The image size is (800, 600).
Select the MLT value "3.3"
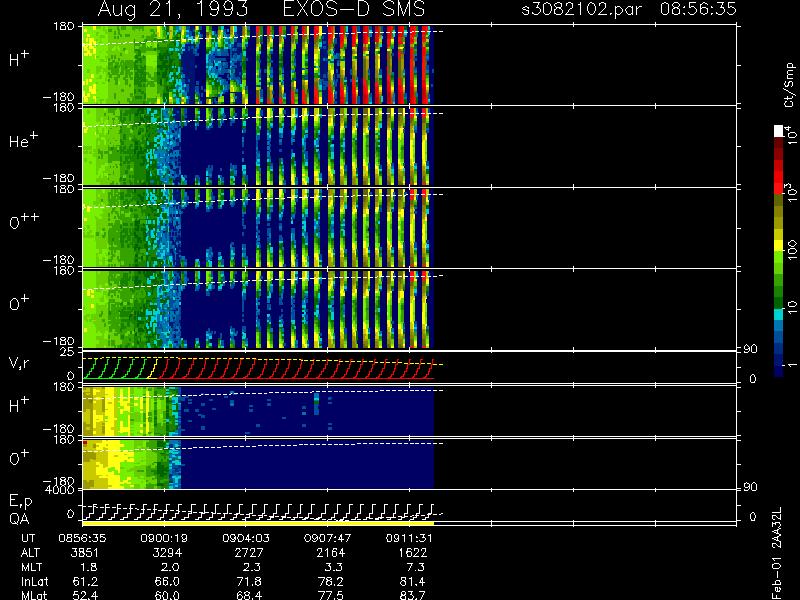[x=333, y=567]
